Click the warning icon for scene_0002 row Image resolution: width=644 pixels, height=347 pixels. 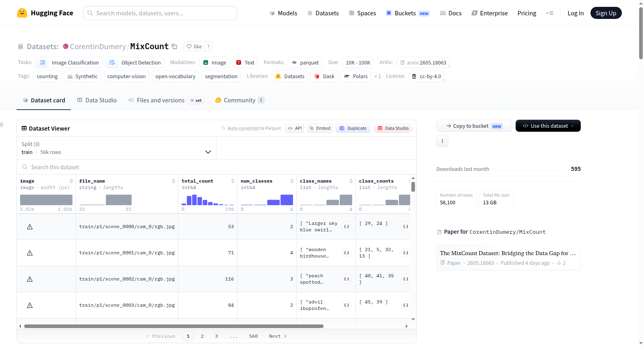(30, 279)
